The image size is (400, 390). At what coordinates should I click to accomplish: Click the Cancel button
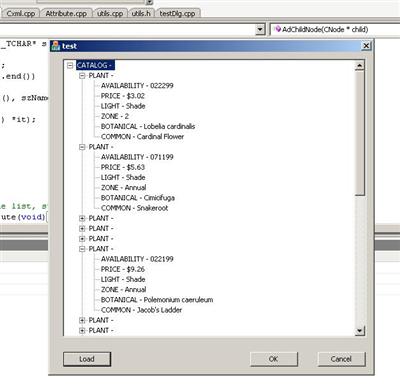coord(341,359)
